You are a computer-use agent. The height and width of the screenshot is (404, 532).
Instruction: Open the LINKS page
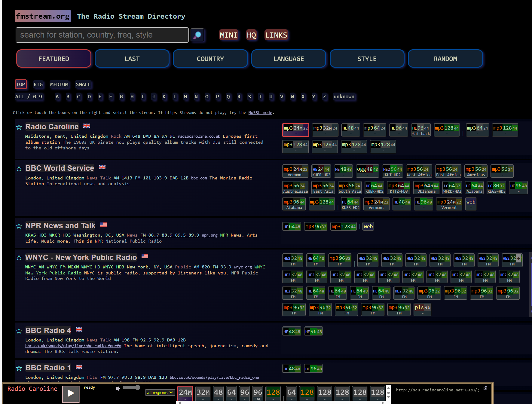pyautogui.click(x=276, y=35)
